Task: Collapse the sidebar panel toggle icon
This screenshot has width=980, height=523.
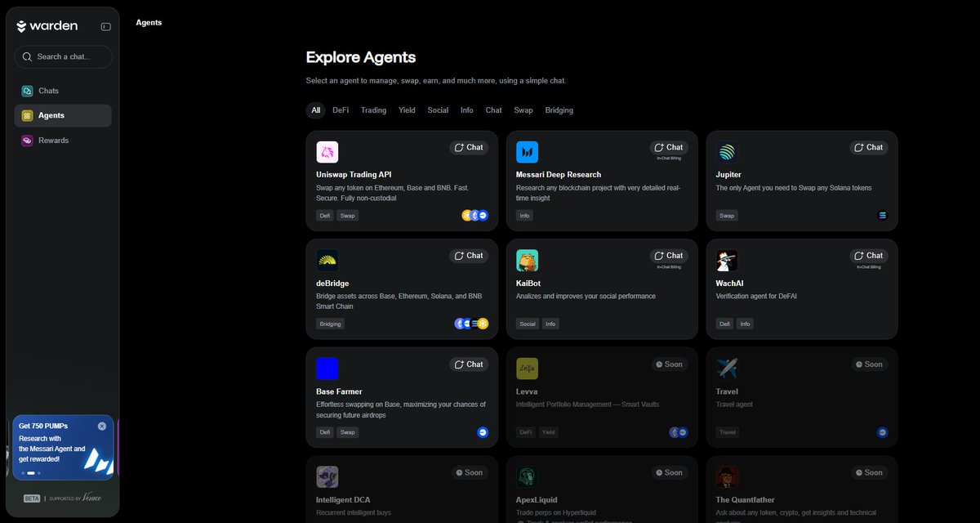Action: (106, 27)
